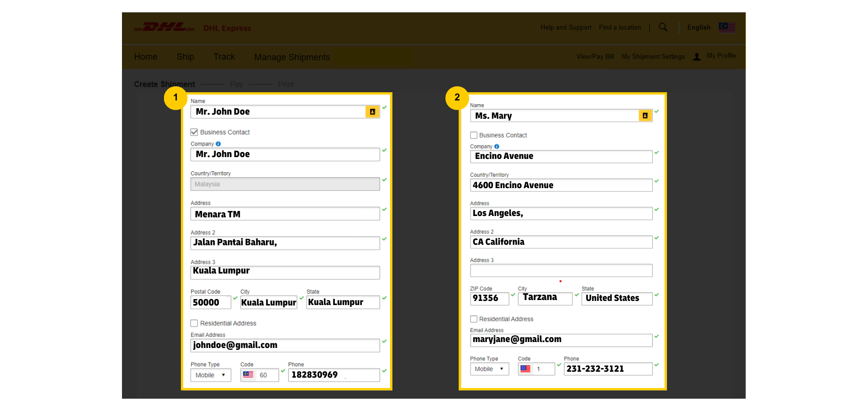
Task: Click the DHL logo
Action: tap(164, 27)
